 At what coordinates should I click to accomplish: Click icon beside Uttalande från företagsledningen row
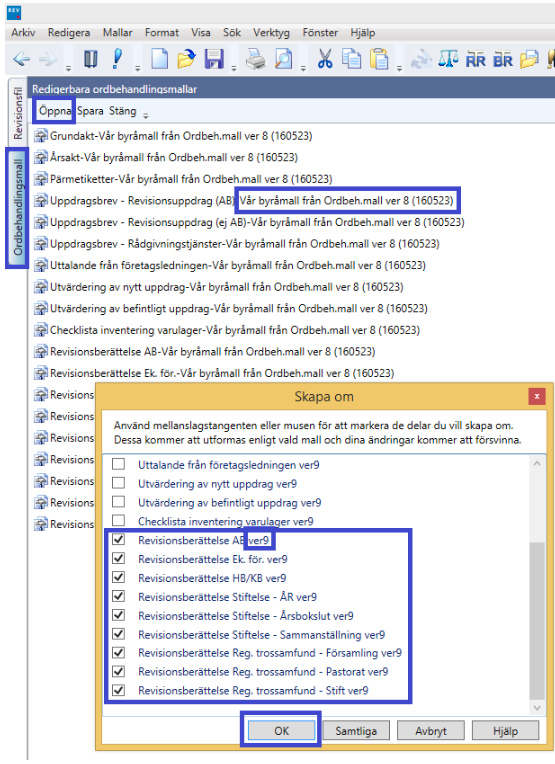click(40, 265)
